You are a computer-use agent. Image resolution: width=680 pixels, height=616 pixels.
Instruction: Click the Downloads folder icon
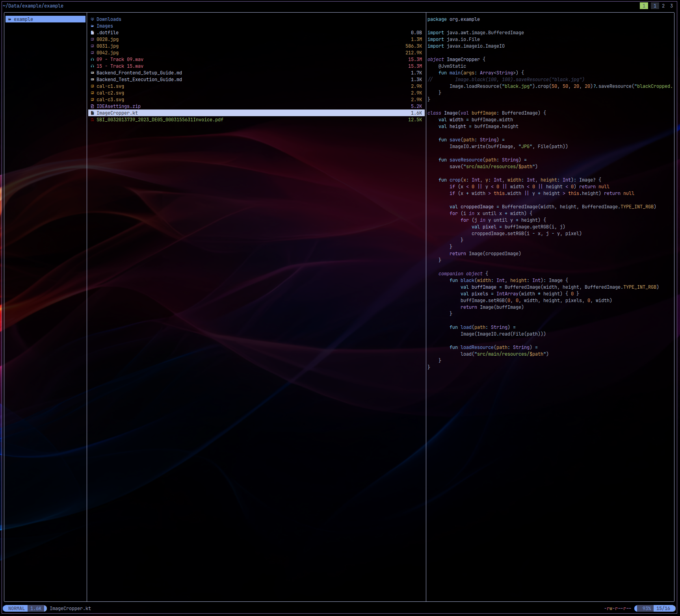[92, 19]
